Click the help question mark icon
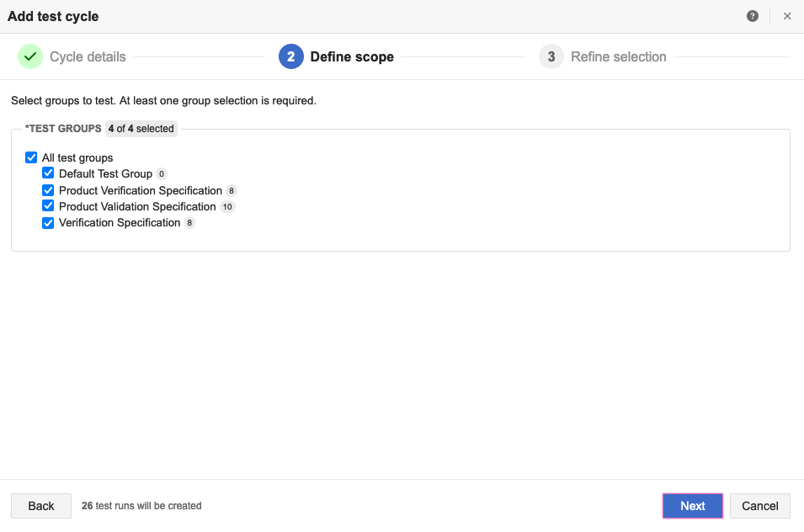This screenshot has width=804, height=532. (x=753, y=16)
